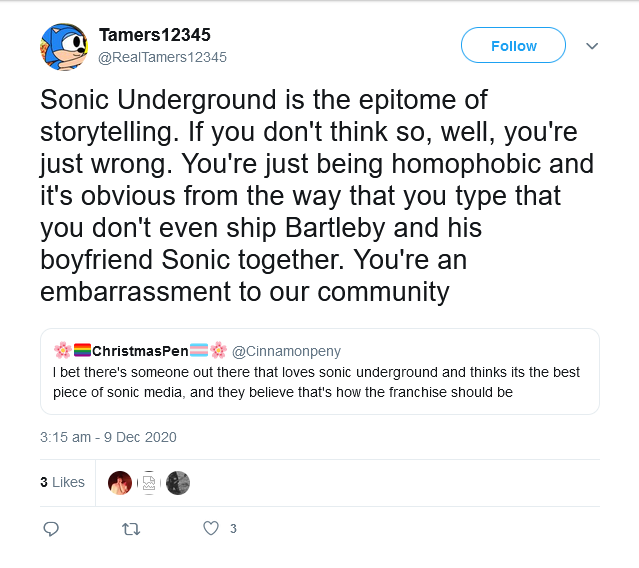The image size is (639, 568).
Task: View the third liker's dark avatar
Action: (x=178, y=483)
